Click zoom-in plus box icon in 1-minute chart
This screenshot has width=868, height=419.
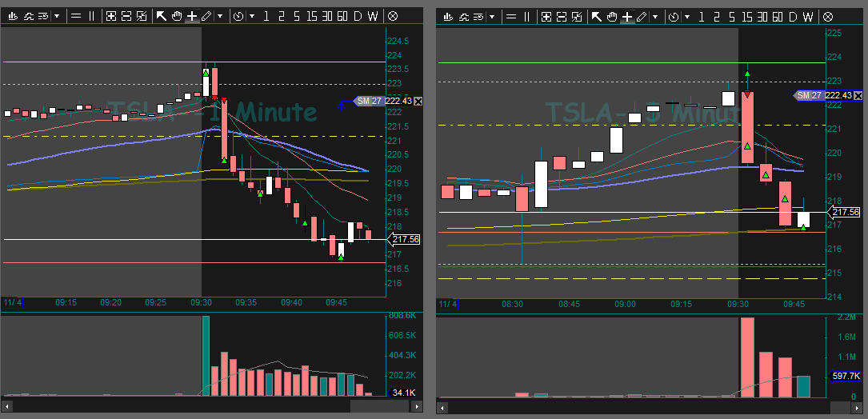point(111,16)
